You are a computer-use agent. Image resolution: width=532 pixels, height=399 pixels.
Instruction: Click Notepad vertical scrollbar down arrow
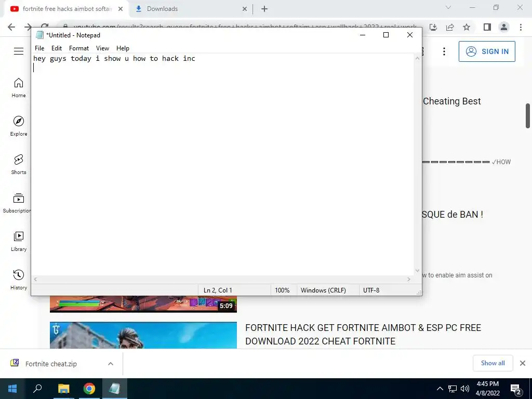[x=418, y=271]
